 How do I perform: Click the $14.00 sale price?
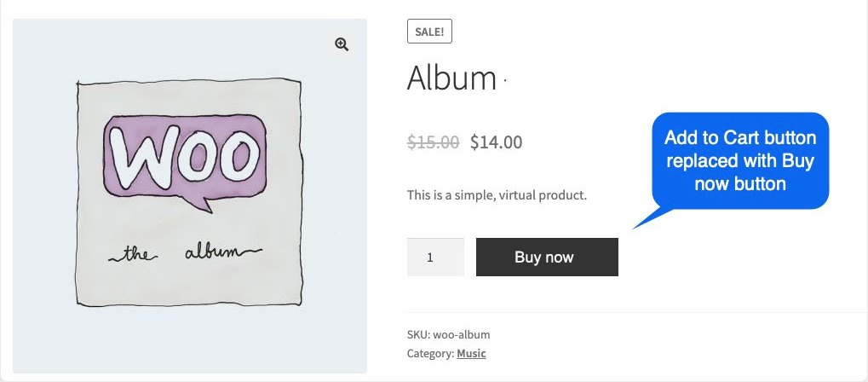point(496,142)
